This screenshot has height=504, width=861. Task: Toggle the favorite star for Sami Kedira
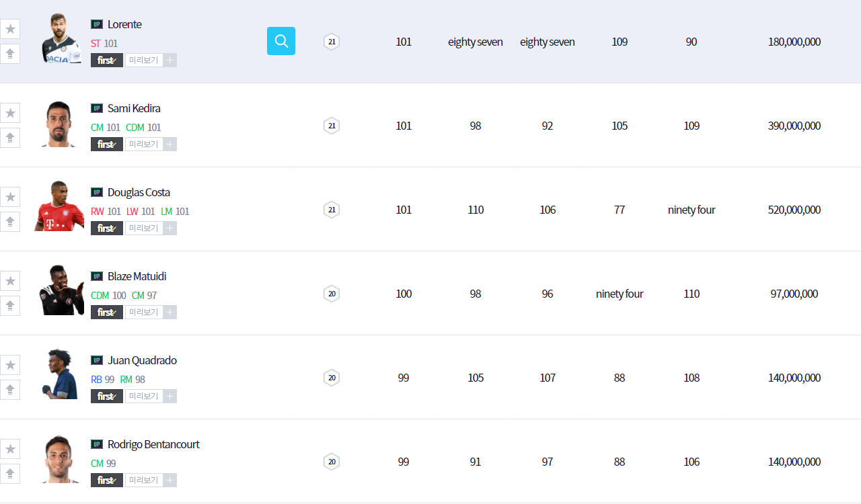[10, 113]
